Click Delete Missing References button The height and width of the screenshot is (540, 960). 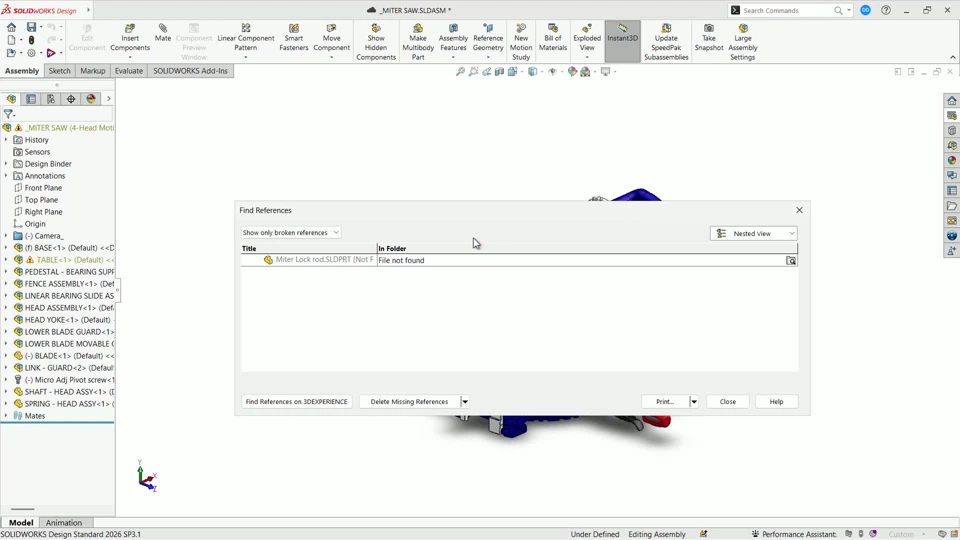point(409,402)
